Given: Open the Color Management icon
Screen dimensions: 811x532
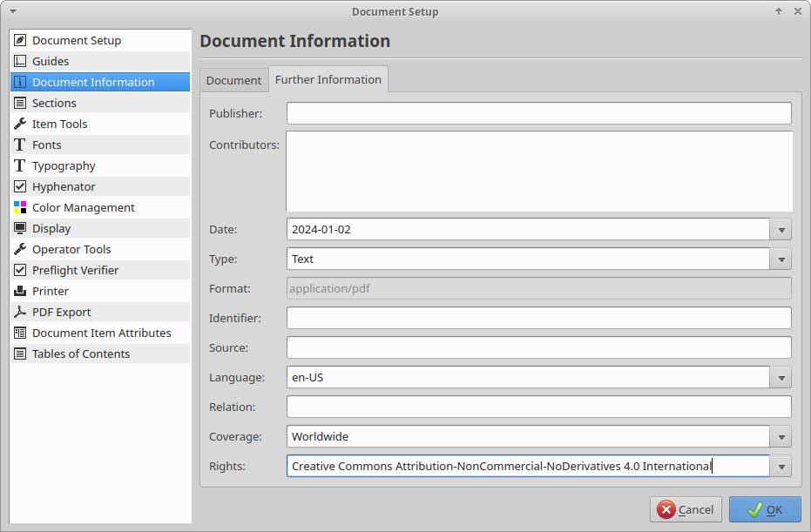Looking at the screenshot, I should pos(20,208).
